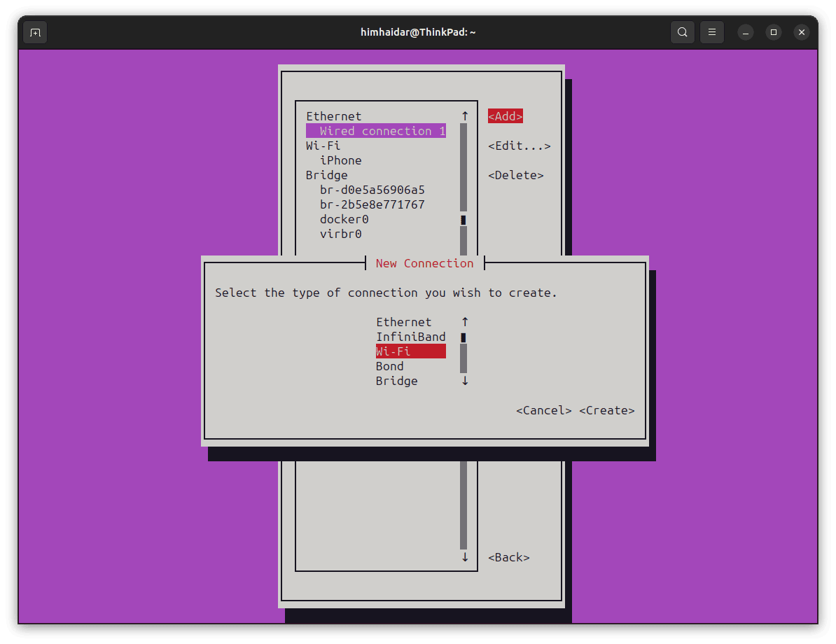Click the docker0 bridge entry
This screenshot has width=836, height=644.
(x=344, y=218)
